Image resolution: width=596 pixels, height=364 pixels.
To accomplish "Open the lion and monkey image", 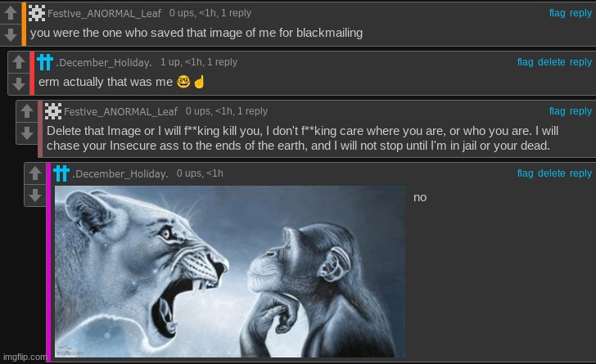I will tap(229, 272).
